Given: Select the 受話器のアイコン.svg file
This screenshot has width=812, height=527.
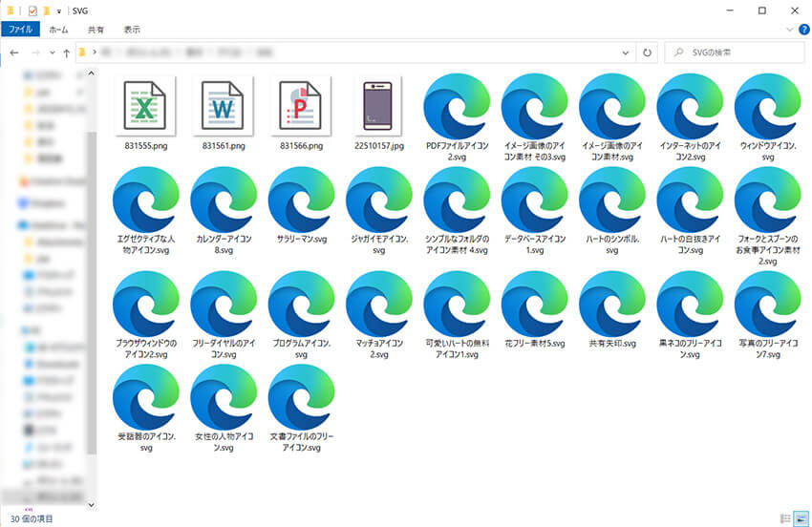Looking at the screenshot, I should [144, 397].
